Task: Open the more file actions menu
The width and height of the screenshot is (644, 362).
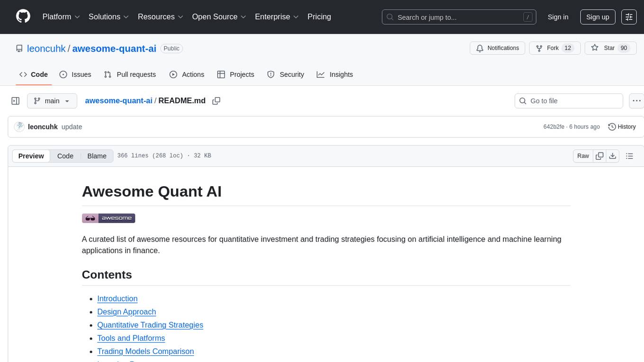Action: pyautogui.click(x=636, y=101)
